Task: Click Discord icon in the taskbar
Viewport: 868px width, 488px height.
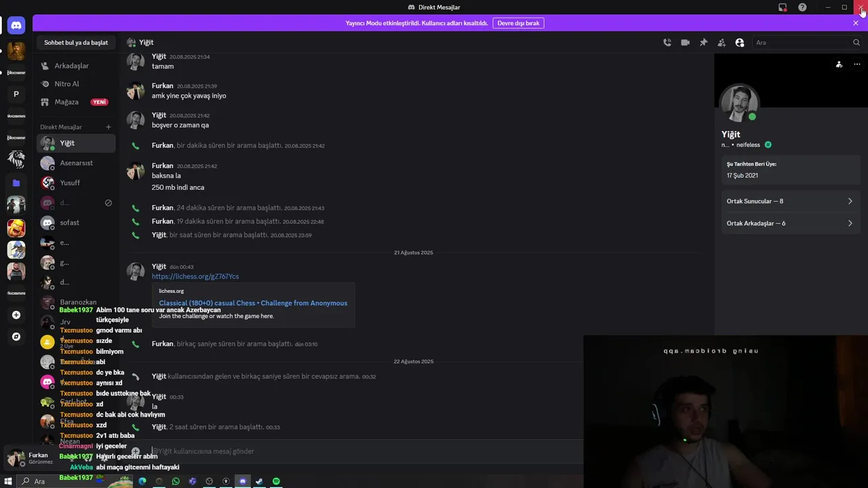Action: tap(243, 481)
